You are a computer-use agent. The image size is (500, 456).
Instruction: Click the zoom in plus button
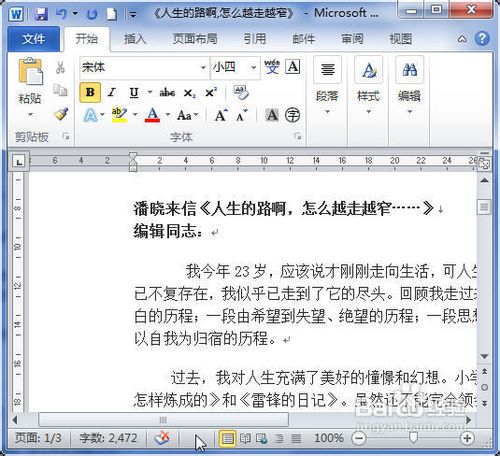[467, 438]
